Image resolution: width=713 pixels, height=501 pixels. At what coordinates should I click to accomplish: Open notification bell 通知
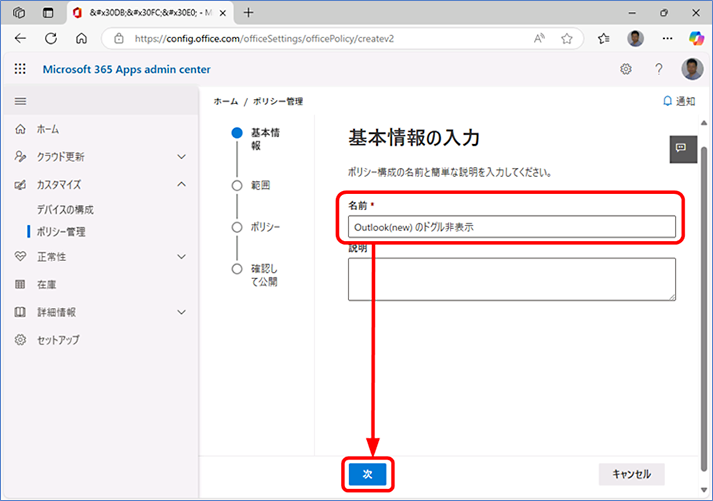679,101
